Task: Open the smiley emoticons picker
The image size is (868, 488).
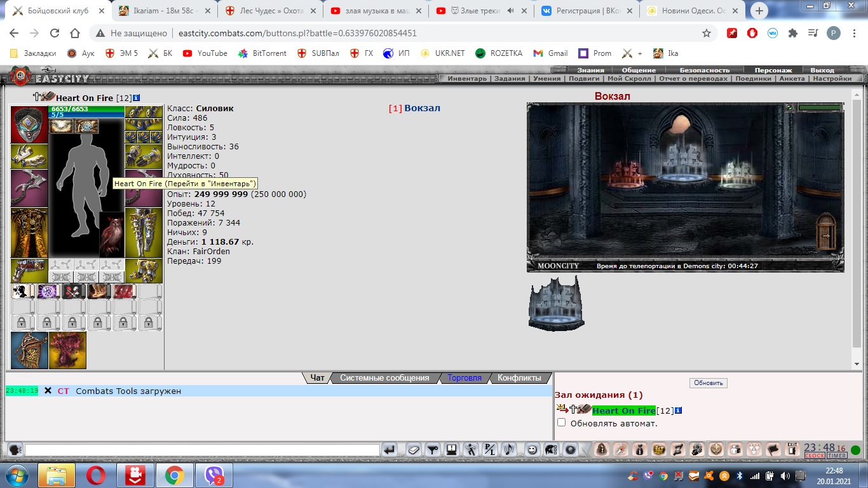Action: [x=532, y=450]
